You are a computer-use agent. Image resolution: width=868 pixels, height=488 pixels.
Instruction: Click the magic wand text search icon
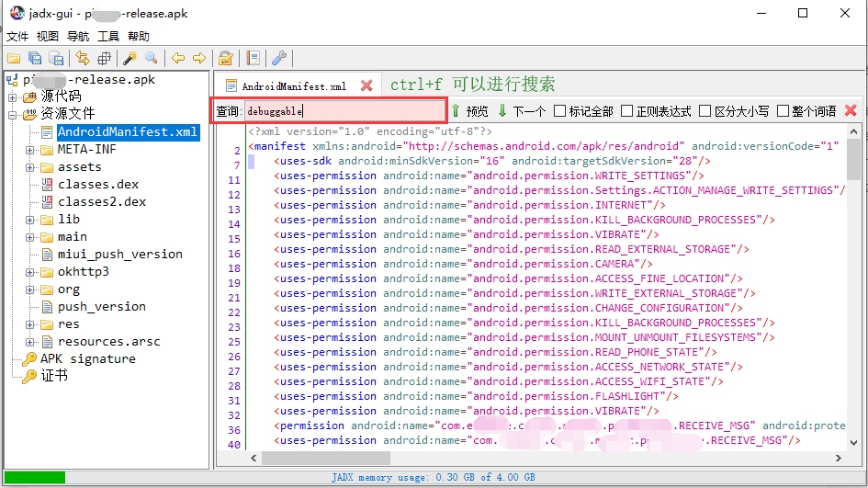click(130, 58)
